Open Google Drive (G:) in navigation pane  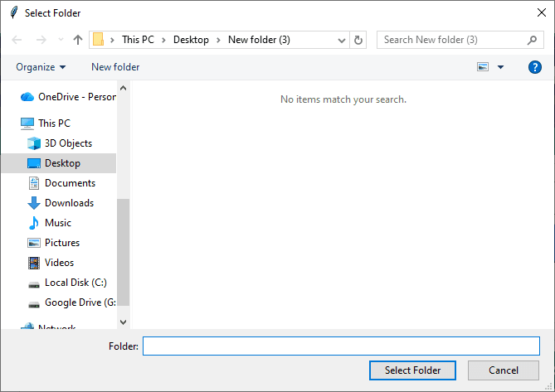[x=72, y=302]
